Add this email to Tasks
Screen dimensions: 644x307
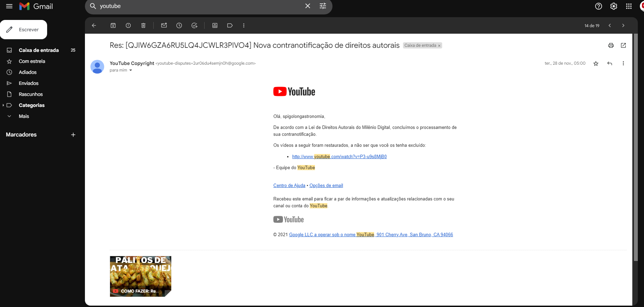pyautogui.click(x=194, y=25)
